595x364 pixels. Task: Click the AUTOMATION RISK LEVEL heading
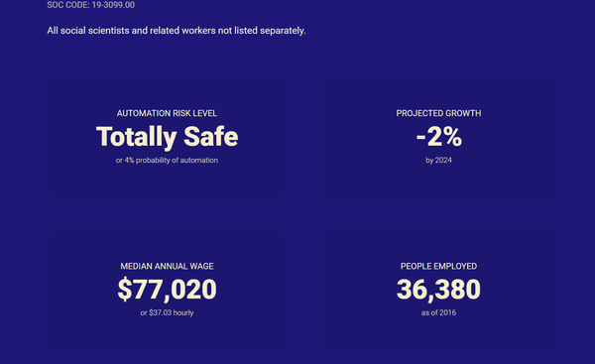(167, 113)
